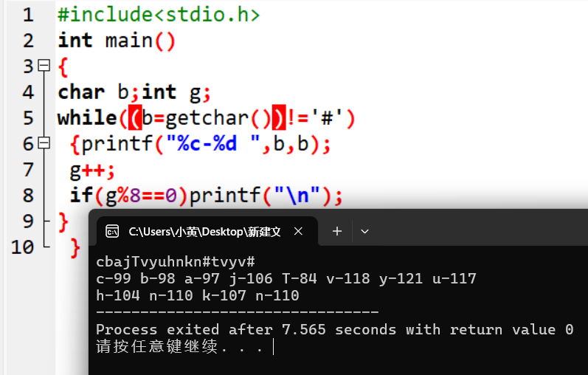Click the 请按任意键继续 prompt line
The height and width of the screenshot is (375, 588).
coord(179,346)
